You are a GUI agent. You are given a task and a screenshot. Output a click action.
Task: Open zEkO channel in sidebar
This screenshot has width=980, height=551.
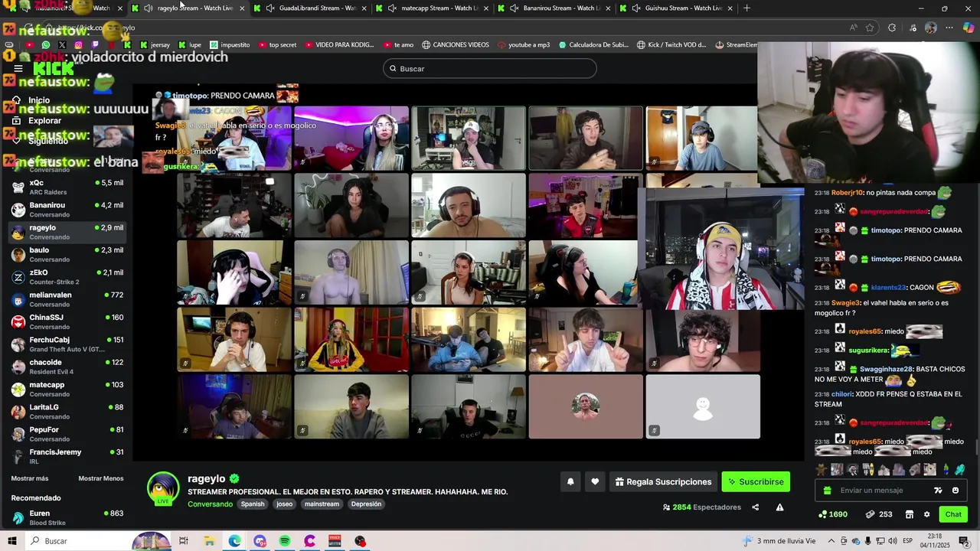pyautogui.click(x=67, y=277)
